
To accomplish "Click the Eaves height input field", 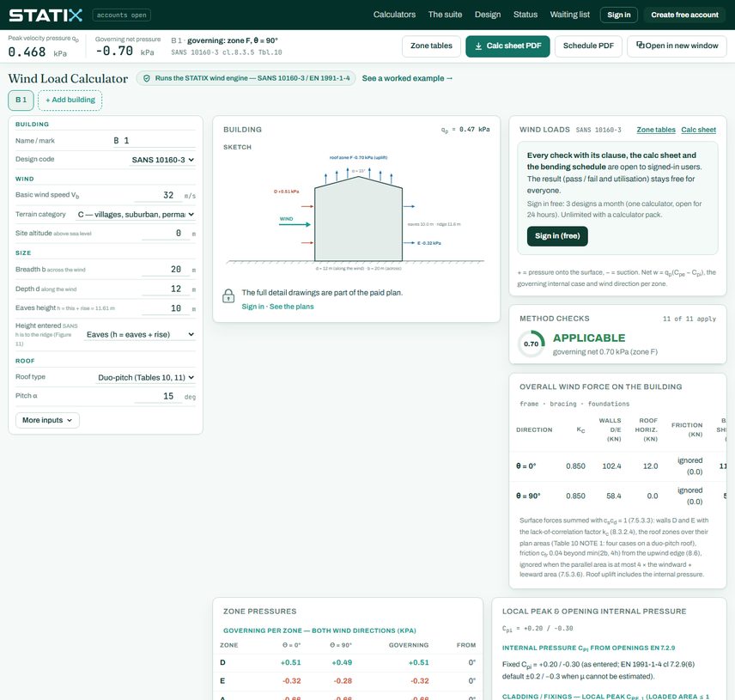I will [x=166, y=308].
